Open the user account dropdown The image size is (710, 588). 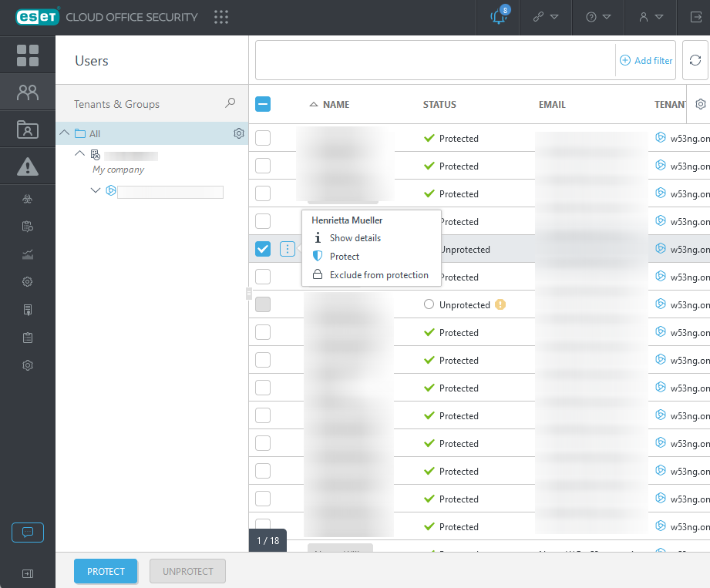click(x=651, y=17)
